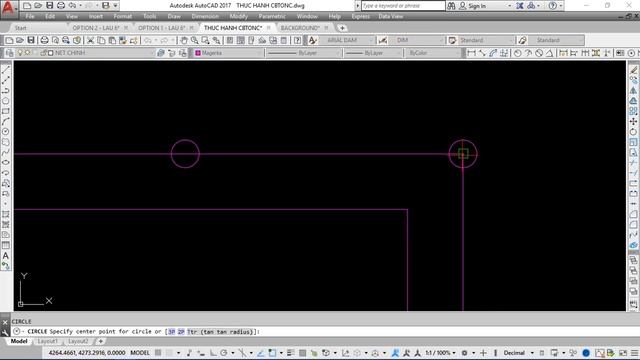Click the Save icon in Standard toolbar
Viewport: 640px width, 360px height.
31,40
